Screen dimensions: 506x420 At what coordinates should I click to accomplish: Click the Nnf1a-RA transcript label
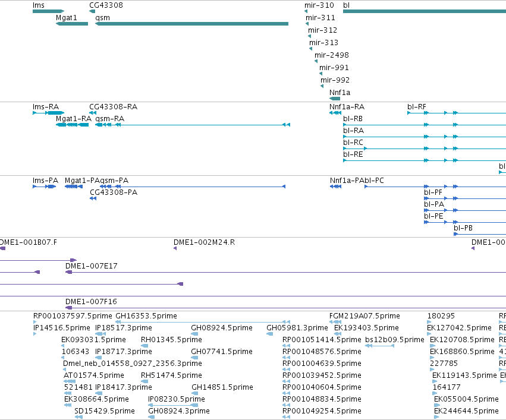(x=347, y=107)
